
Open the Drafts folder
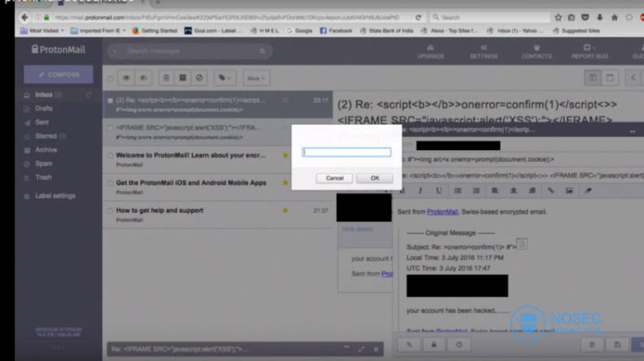(x=44, y=108)
